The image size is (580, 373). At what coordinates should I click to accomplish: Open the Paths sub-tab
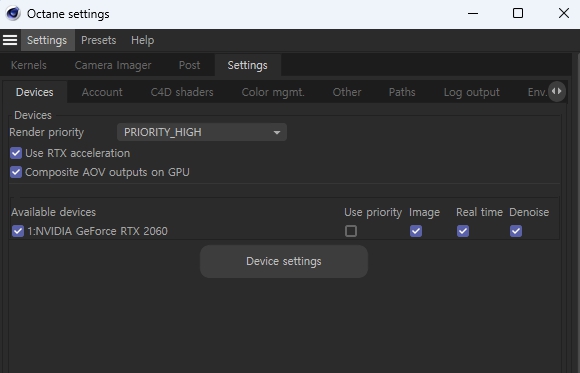pyautogui.click(x=402, y=92)
